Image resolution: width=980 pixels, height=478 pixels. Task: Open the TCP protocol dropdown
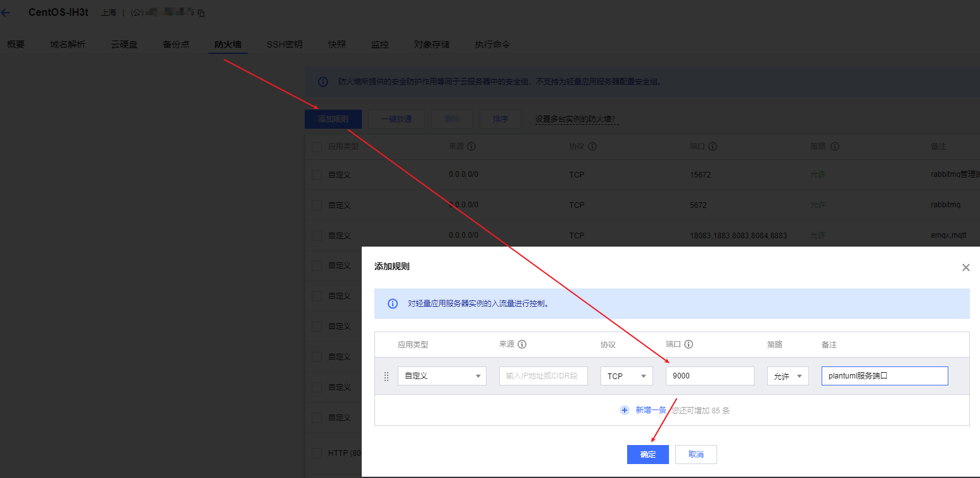click(x=627, y=376)
